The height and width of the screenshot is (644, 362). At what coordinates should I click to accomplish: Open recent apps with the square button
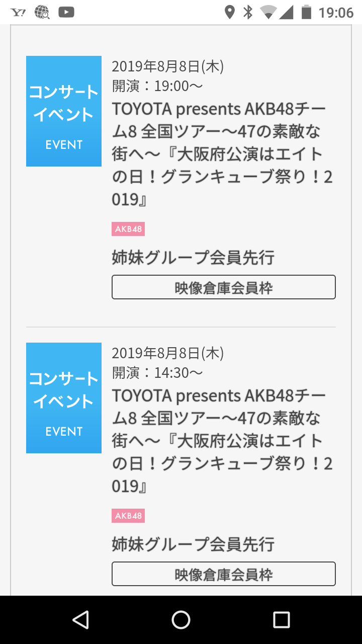[x=281, y=620]
